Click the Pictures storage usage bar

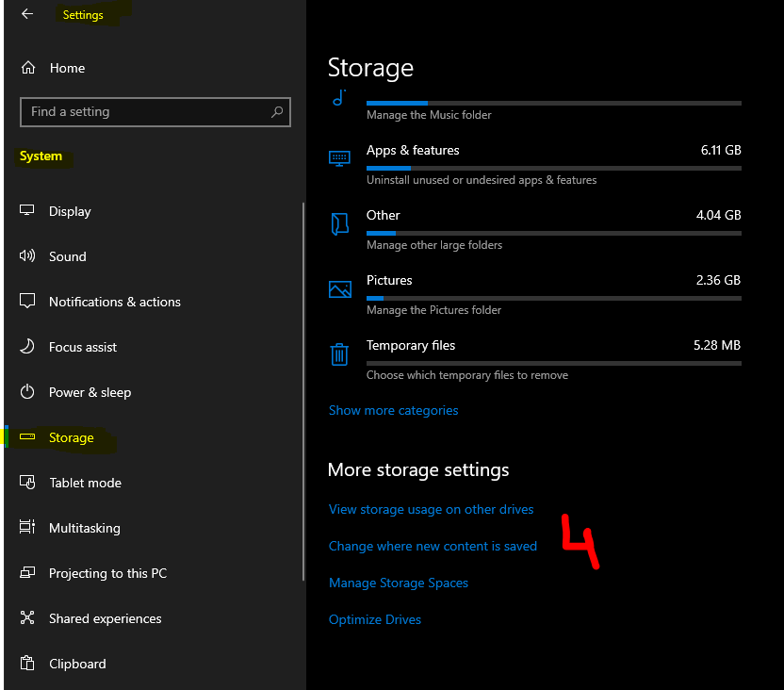[553, 298]
